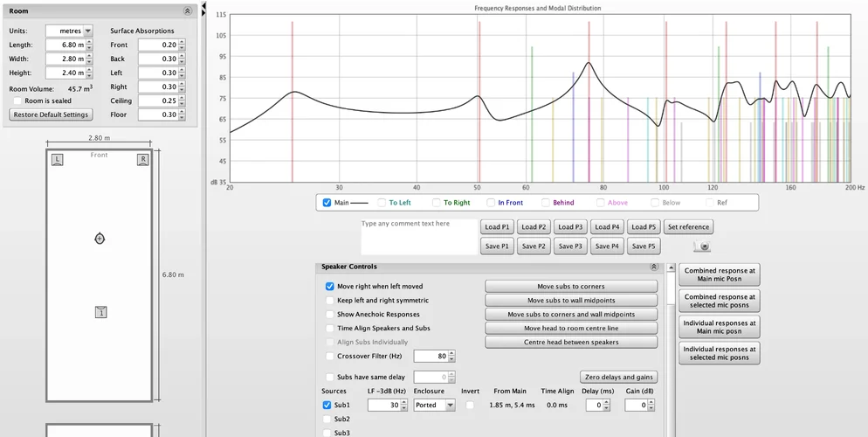Click the camera capture icon
The width and height of the screenshot is (868, 437).
704,246
